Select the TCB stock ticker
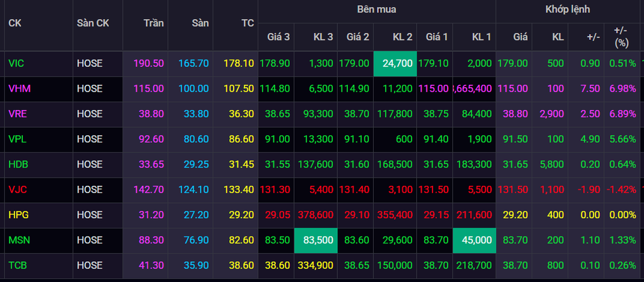The image size is (644, 282). pos(18,266)
